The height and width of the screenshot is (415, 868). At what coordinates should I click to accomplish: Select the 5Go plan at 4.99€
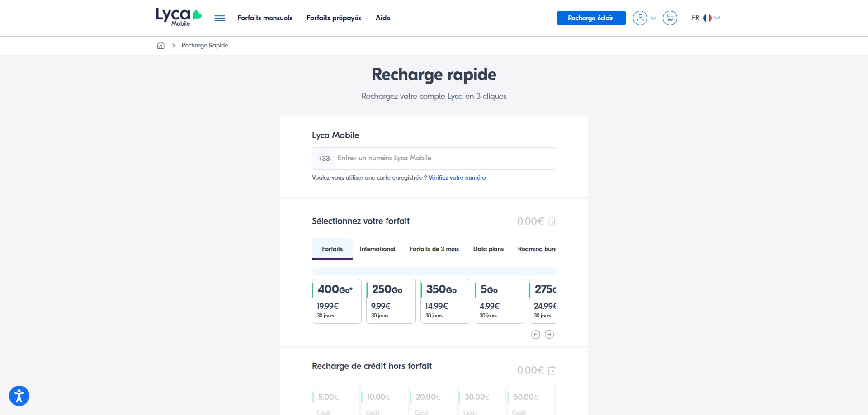point(500,301)
